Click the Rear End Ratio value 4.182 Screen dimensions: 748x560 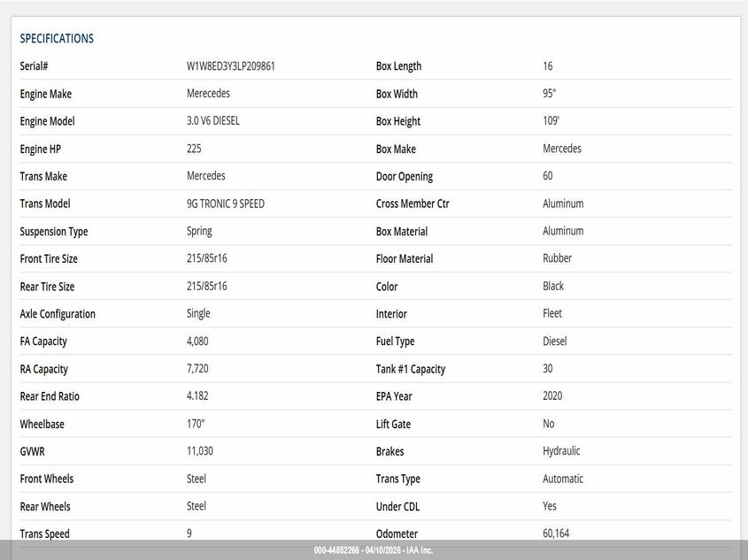[197, 396]
